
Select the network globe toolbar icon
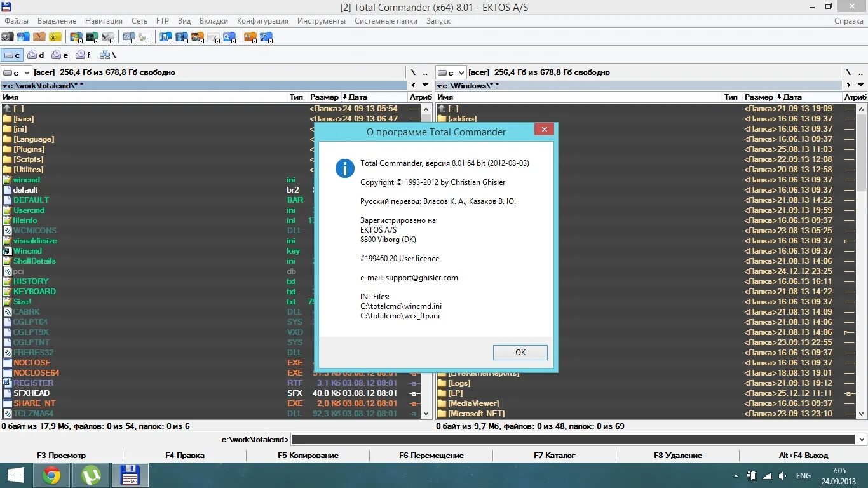[x=22, y=36]
